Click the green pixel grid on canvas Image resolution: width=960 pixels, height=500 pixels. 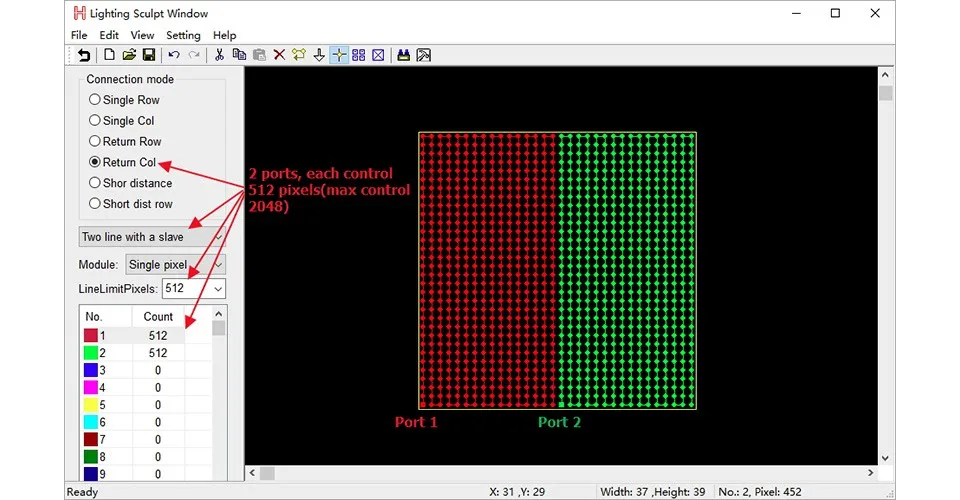627,271
